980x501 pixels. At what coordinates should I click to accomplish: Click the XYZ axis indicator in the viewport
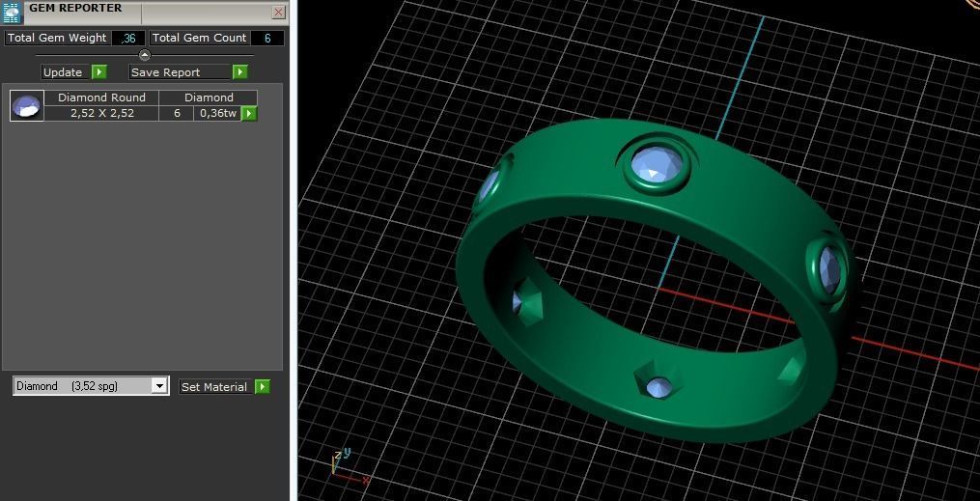[x=349, y=468]
